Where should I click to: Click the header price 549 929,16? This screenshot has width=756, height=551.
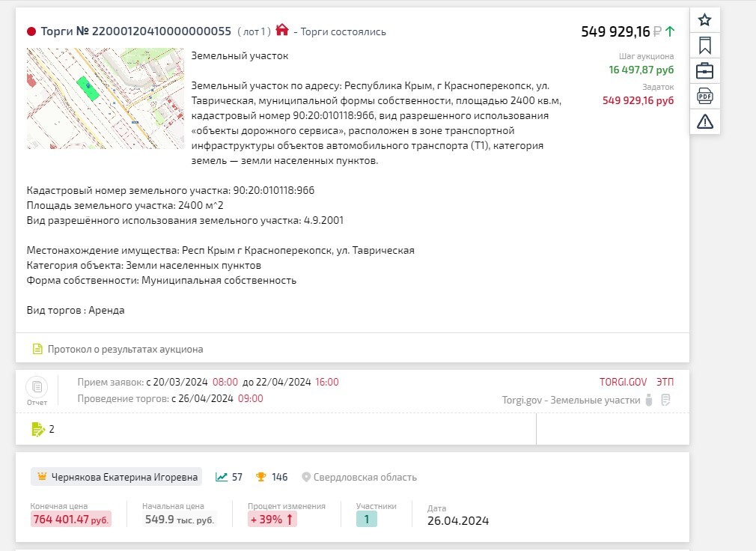click(616, 31)
